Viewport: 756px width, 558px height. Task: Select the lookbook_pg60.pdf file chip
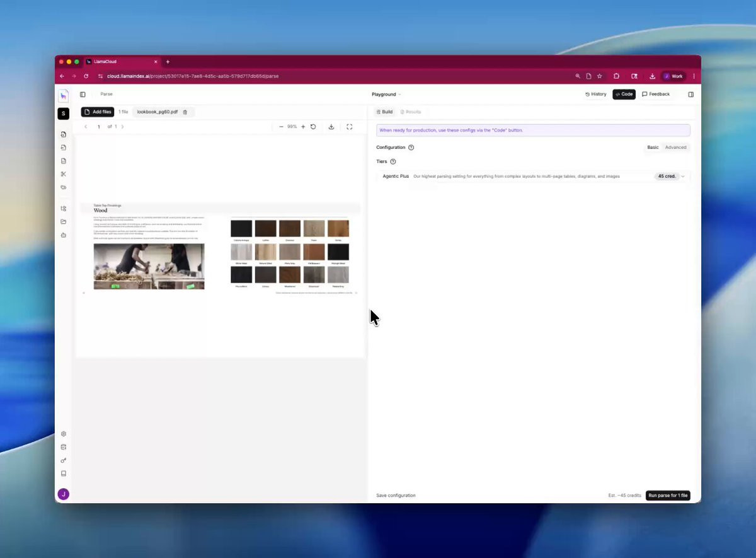[x=163, y=112]
